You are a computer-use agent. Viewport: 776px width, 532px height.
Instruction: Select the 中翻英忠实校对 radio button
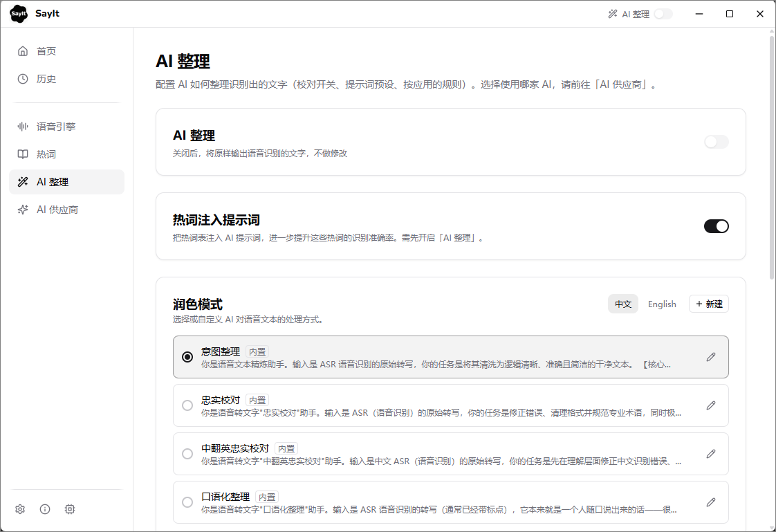pos(187,454)
